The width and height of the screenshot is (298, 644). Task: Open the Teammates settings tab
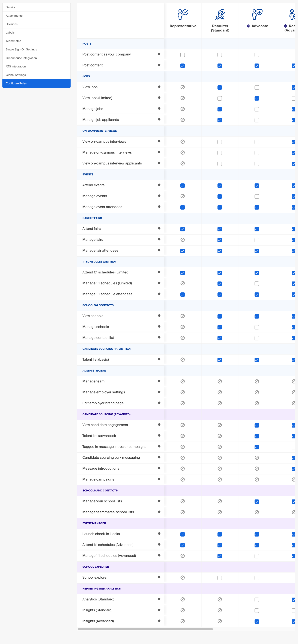pyautogui.click(x=37, y=41)
